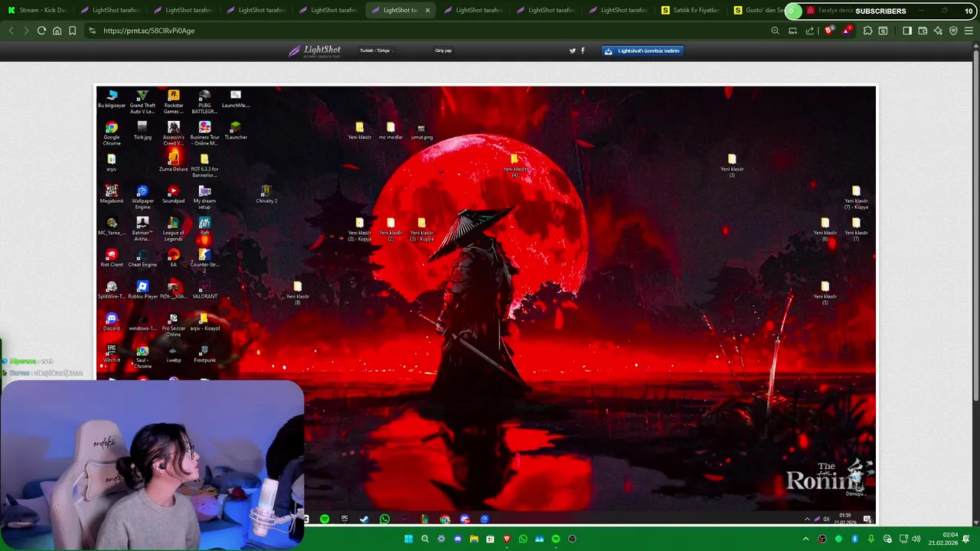Close the active LightShot tab
980x551 pixels.
point(428,10)
